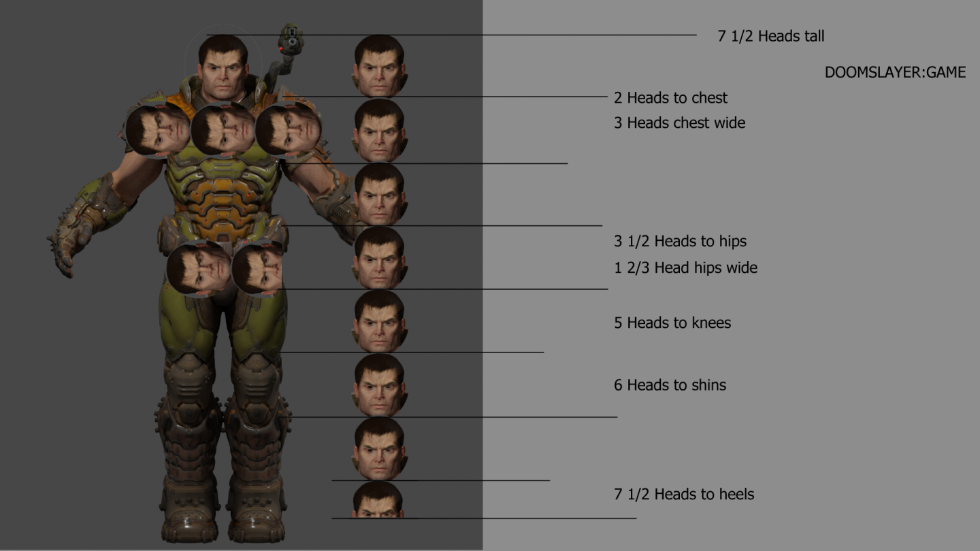Select the half-cropped head at the column bottom

pyautogui.click(x=378, y=500)
